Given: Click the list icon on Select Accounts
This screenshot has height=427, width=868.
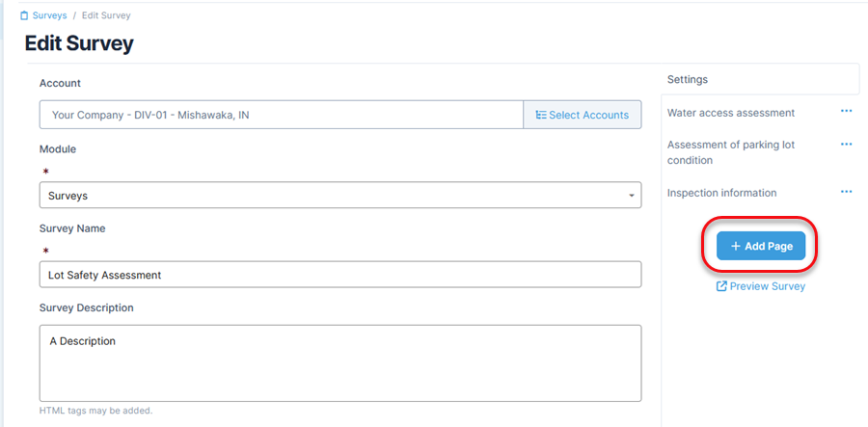Looking at the screenshot, I should tap(541, 115).
